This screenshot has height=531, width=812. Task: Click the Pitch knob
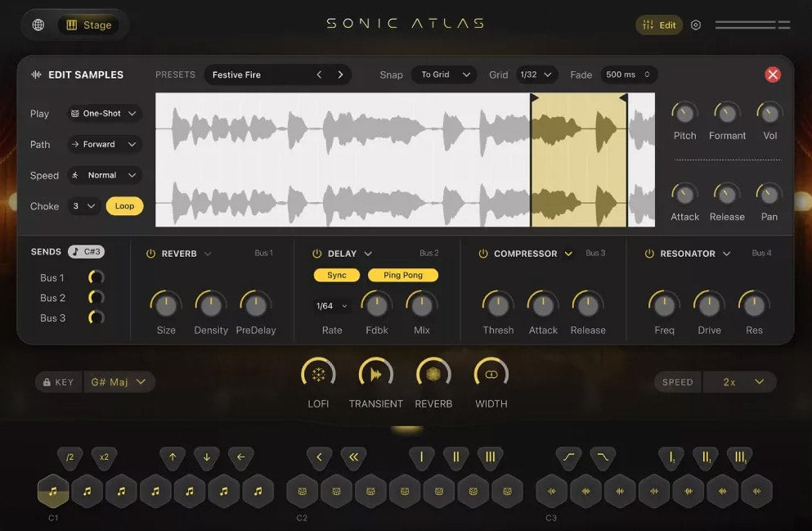point(684,113)
